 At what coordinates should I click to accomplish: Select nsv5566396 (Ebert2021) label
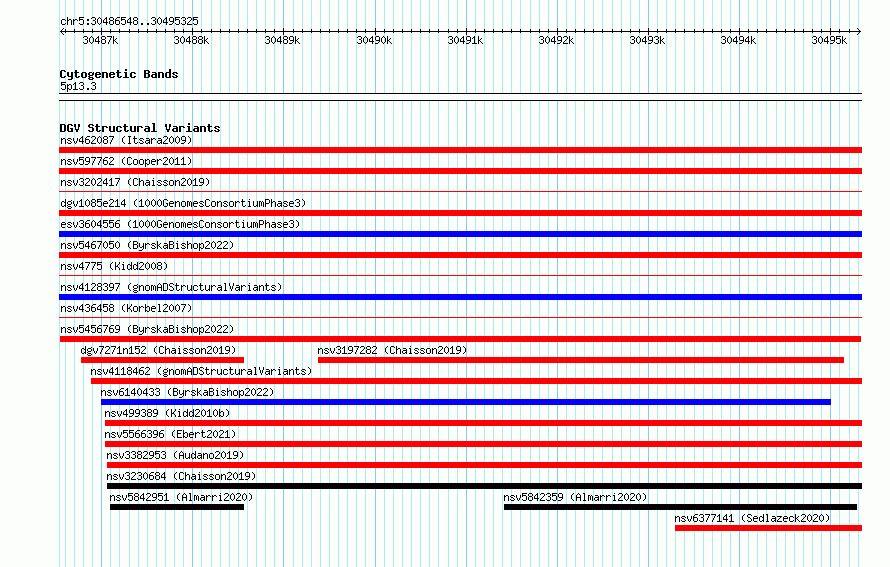tap(170, 434)
